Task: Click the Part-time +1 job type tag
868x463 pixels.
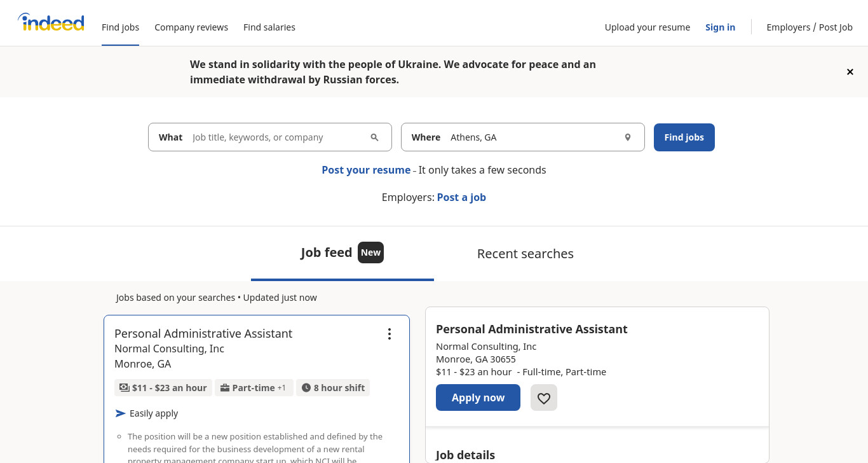Action: (x=254, y=388)
